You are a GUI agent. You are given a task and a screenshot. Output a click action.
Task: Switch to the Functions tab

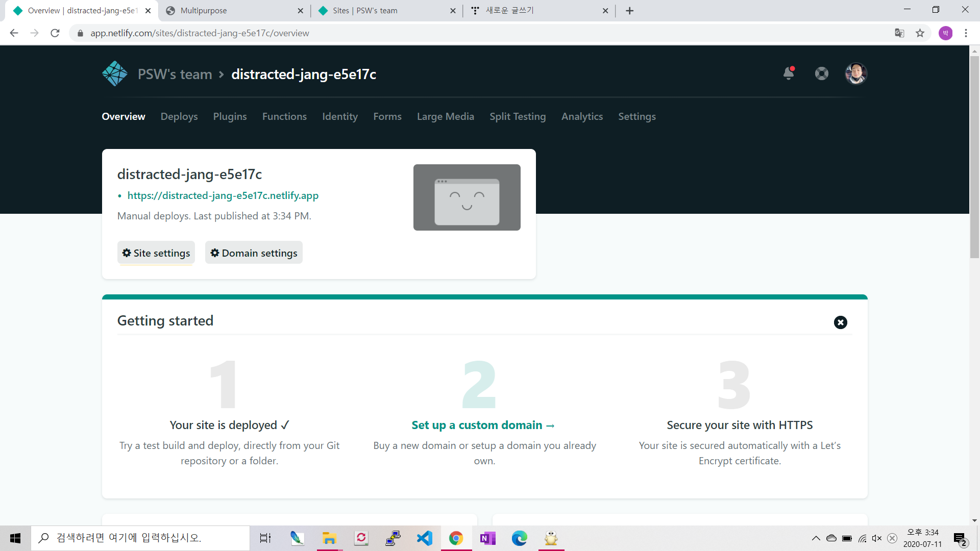[284, 116]
